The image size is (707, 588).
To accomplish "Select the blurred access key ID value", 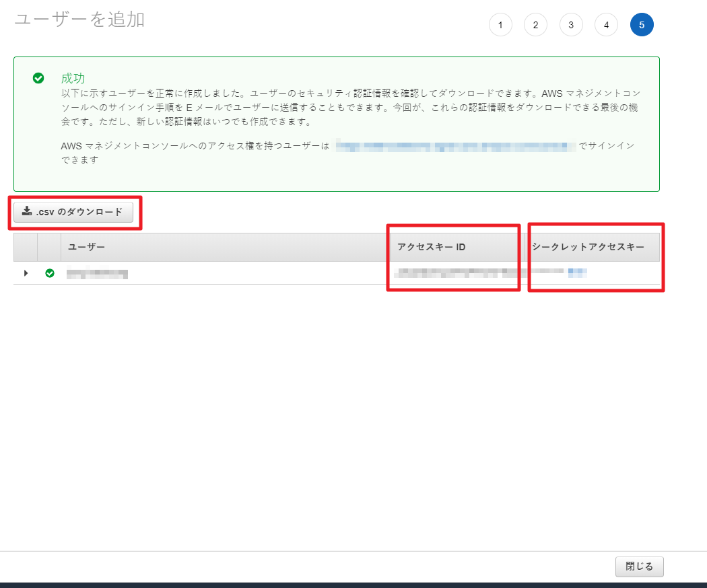I will pos(458,272).
